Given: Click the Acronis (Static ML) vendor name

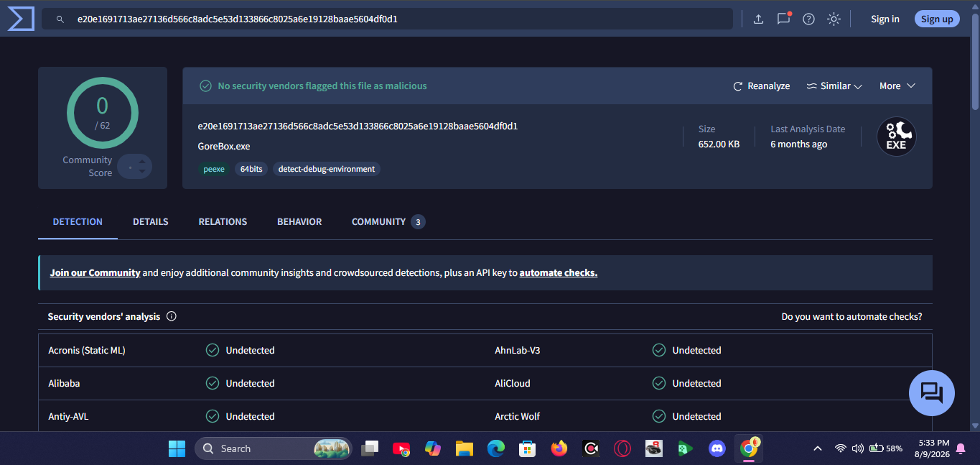Looking at the screenshot, I should pos(87,351).
